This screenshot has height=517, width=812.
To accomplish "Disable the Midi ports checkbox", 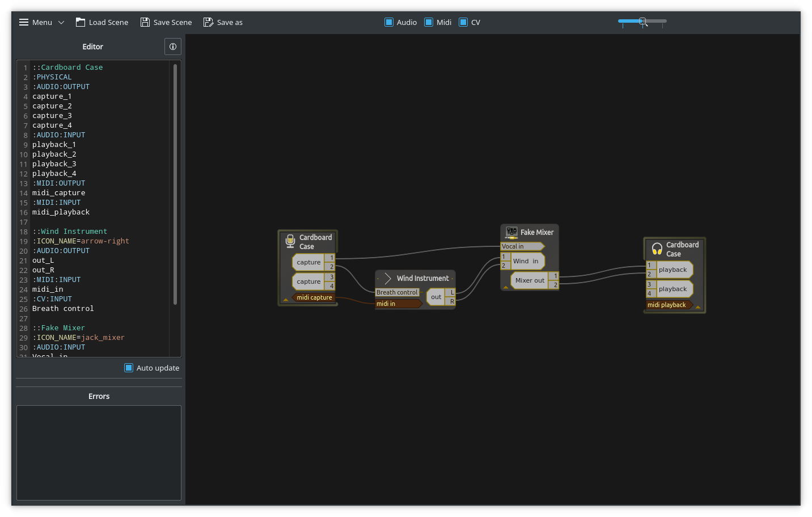I will 429,22.
